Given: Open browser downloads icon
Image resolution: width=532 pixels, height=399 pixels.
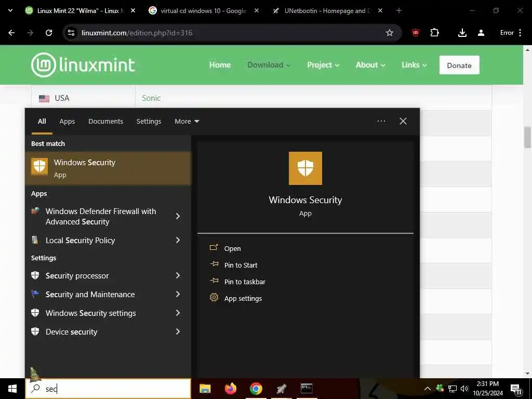Looking at the screenshot, I should [462, 33].
